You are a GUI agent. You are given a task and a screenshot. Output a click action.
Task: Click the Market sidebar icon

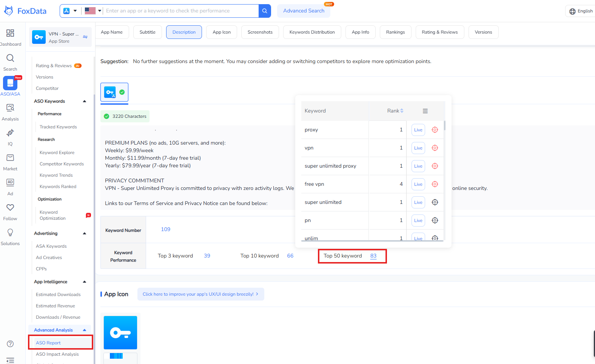click(10, 158)
